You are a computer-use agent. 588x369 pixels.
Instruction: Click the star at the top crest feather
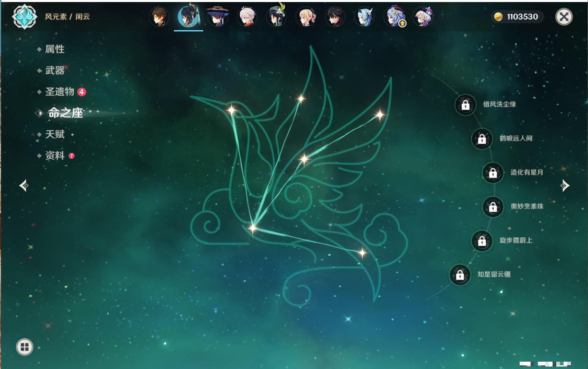click(x=301, y=98)
